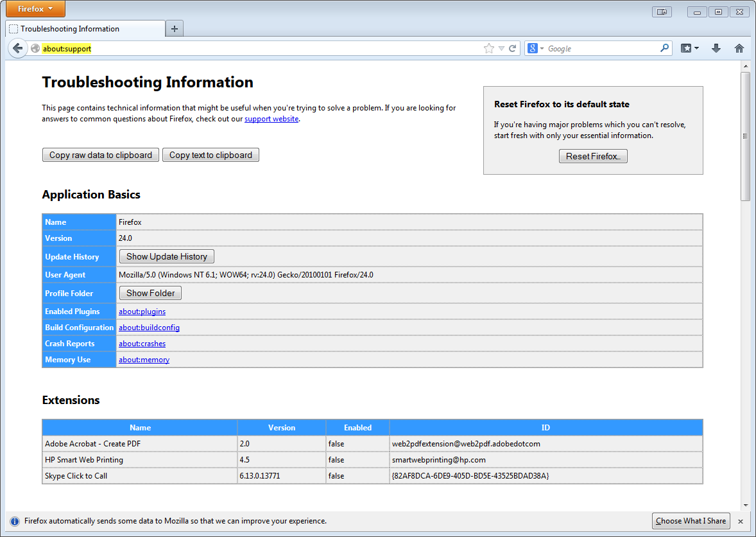
Task: Expand the bookmarks dropdown arrow
Action: pos(697,48)
